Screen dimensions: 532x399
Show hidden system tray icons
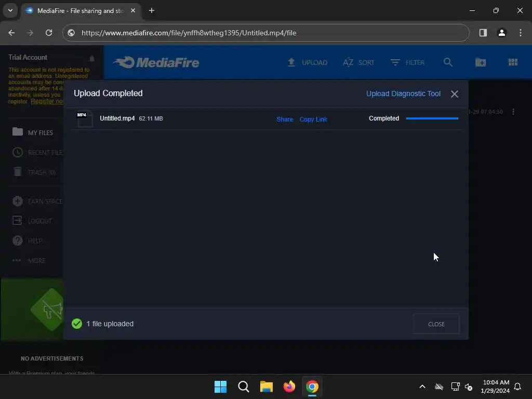pyautogui.click(x=422, y=387)
